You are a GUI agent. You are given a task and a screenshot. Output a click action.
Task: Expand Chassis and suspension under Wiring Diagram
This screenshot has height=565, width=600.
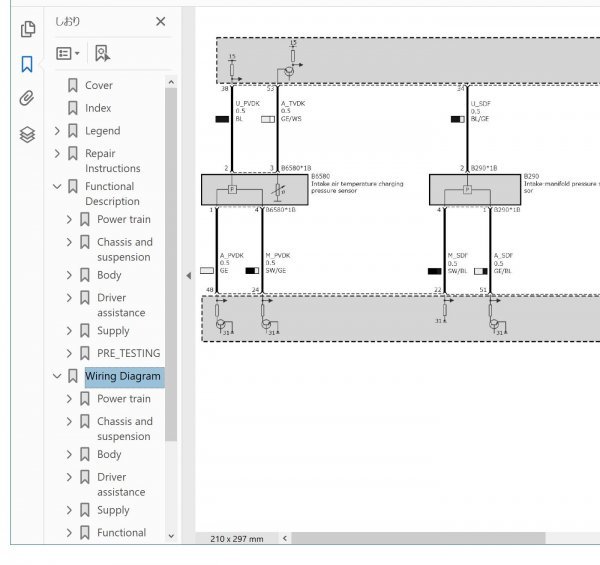click(x=69, y=422)
